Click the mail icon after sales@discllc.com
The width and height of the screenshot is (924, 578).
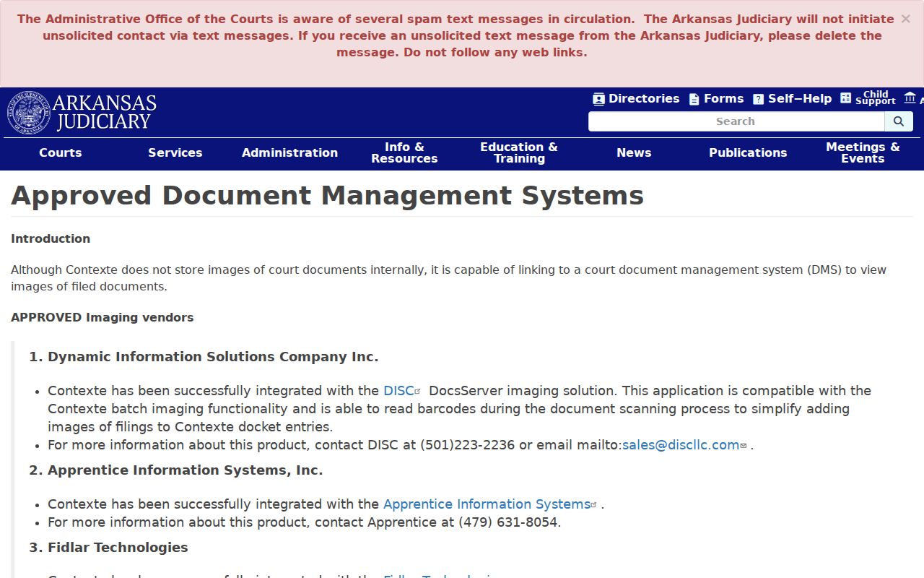(x=744, y=446)
